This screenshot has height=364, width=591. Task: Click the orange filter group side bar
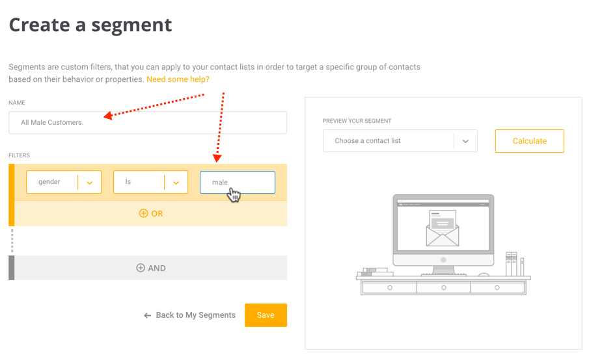(11, 195)
